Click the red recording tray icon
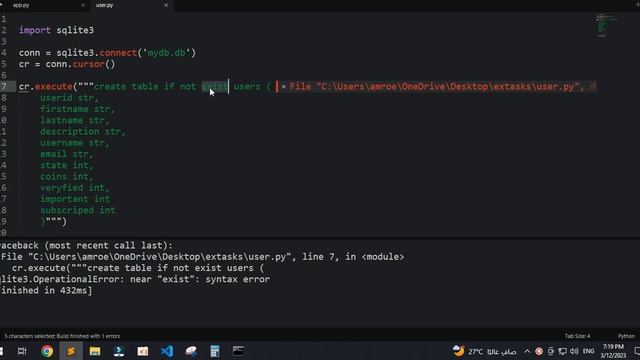The height and width of the screenshot is (360, 640). pos(539,351)
